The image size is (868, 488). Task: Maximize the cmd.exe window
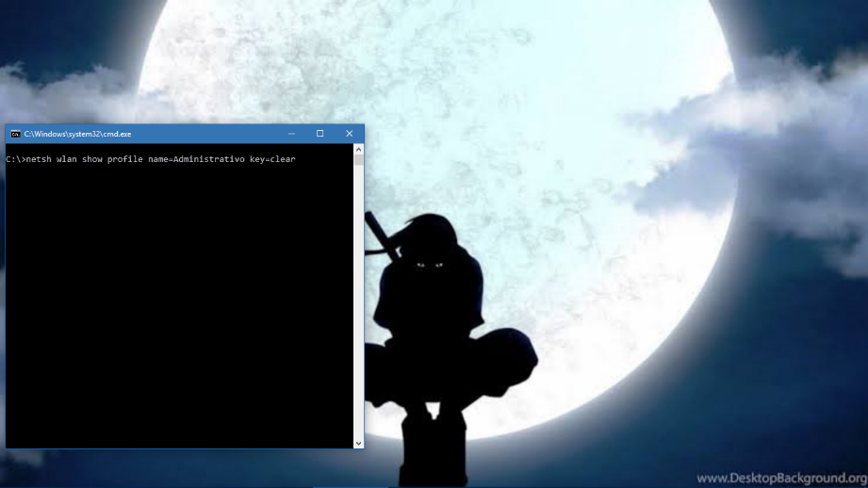(x=320, y=134)
